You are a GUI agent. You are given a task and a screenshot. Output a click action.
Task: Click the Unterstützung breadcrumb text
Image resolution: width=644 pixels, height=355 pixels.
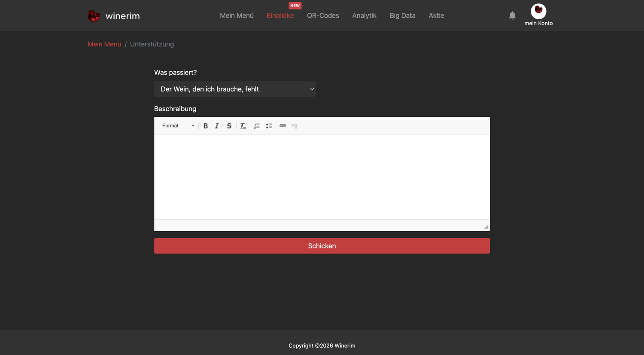pyautogui.click(x=152, y=44)
